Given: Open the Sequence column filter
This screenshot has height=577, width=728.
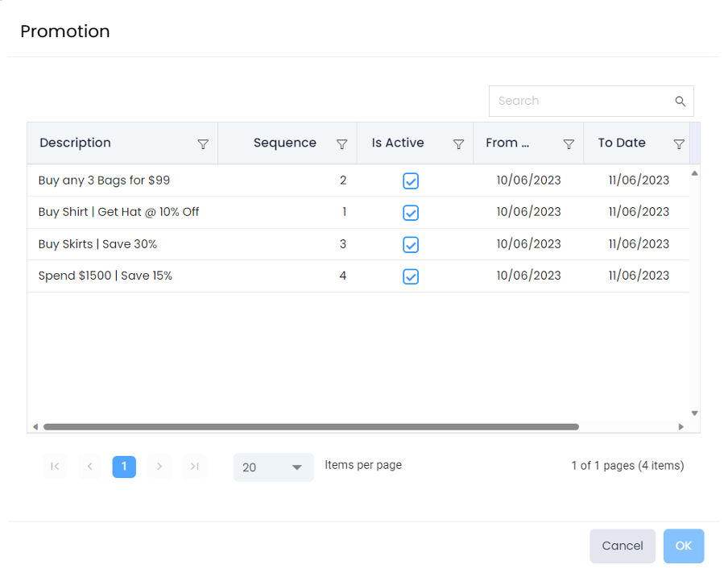Looking at the screenshot, I should click(341, 144).
